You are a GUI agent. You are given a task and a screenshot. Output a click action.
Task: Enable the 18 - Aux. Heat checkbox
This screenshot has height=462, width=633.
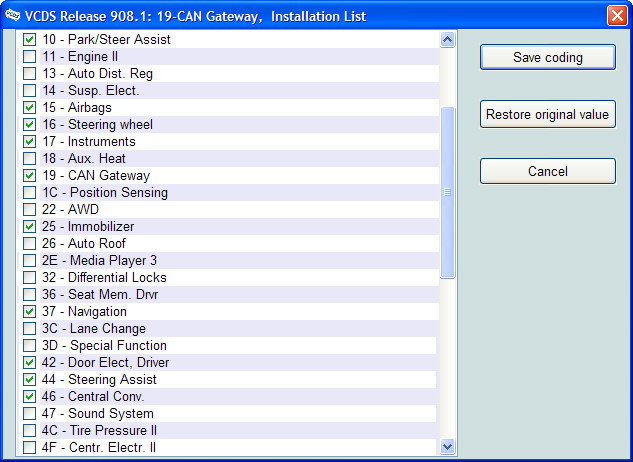click(29, 158)
